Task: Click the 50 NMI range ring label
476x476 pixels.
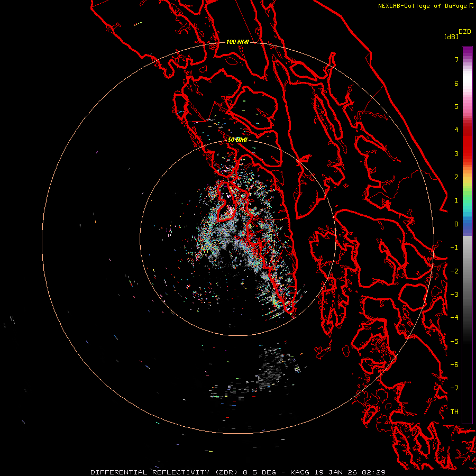Action: 237,140
